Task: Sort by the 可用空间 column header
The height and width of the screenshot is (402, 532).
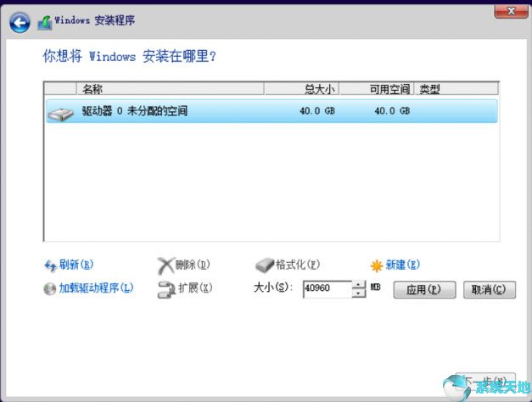Action: coord(376,89)
